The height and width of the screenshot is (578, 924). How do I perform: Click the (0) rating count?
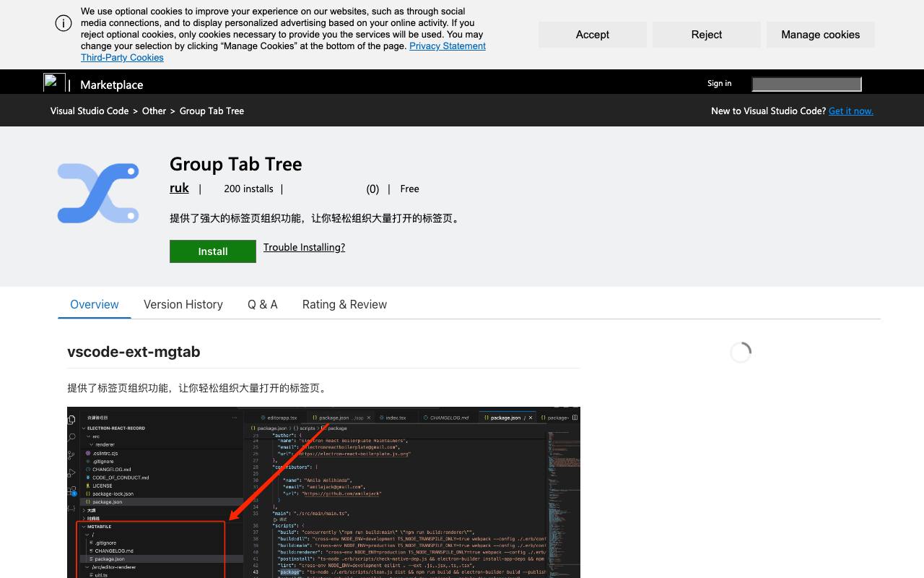[372, 189]
